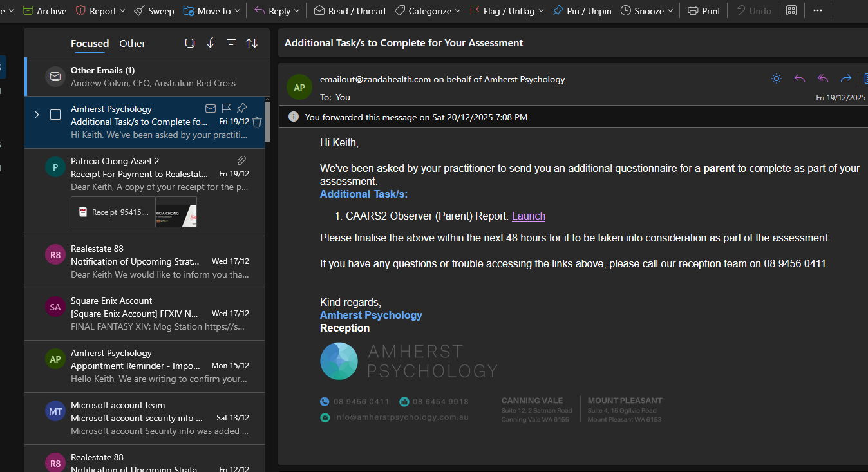Open the Receipt PDF attachment thumbnail
The height and width of the screenshot is (472, 868).
pos(113,212)
